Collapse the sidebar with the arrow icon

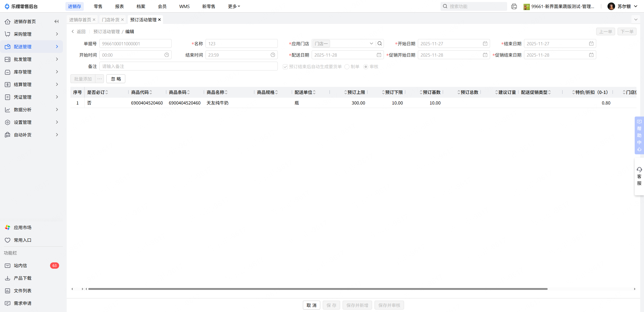[x=56, y=21]
